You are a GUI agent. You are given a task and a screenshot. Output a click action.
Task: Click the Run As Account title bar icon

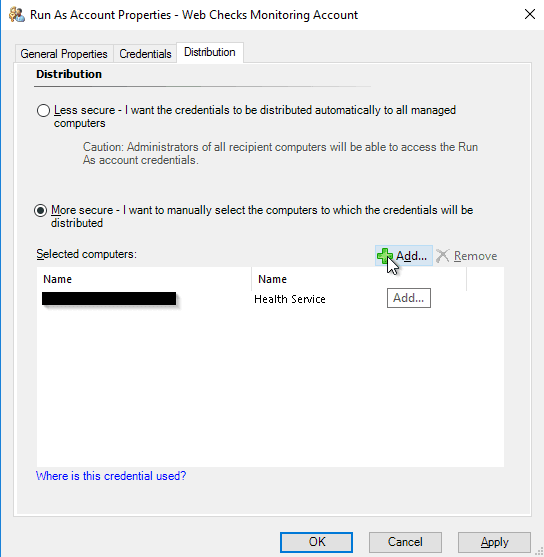point(17,15)
